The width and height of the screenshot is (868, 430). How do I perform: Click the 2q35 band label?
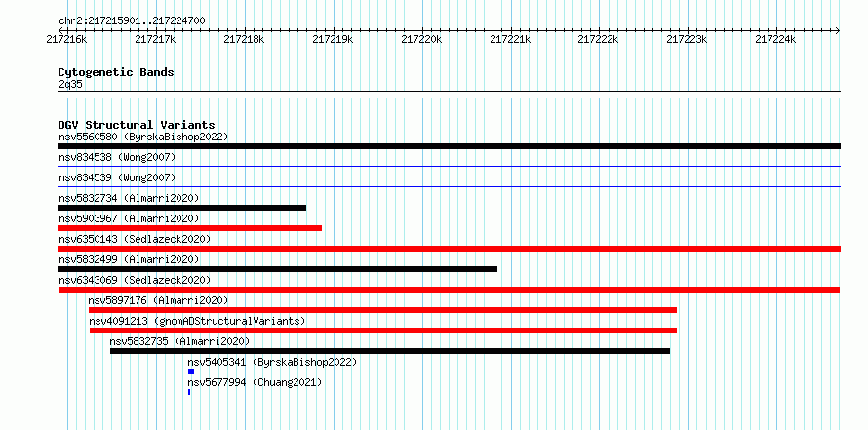pos(70,84)
